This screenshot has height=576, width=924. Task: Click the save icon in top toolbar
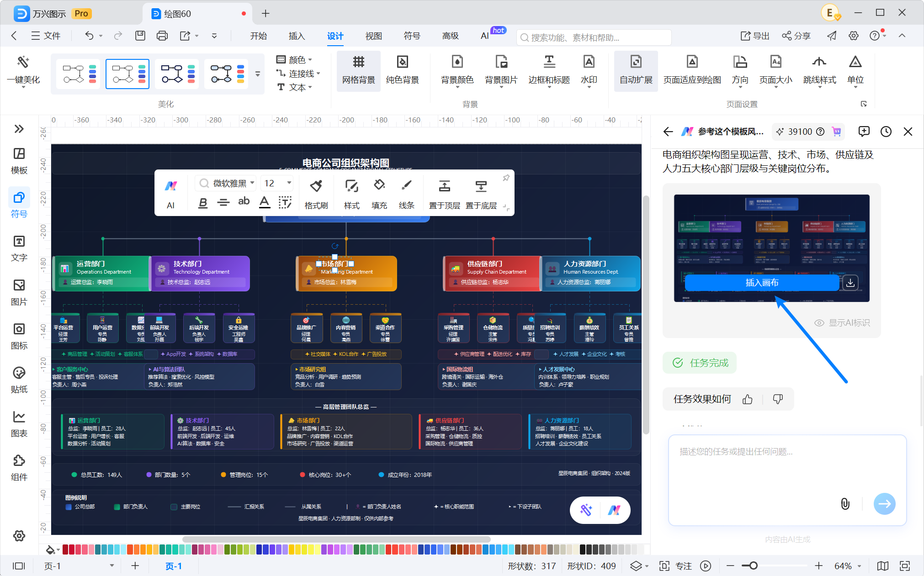pyautogui.click(x=140, y=36)
